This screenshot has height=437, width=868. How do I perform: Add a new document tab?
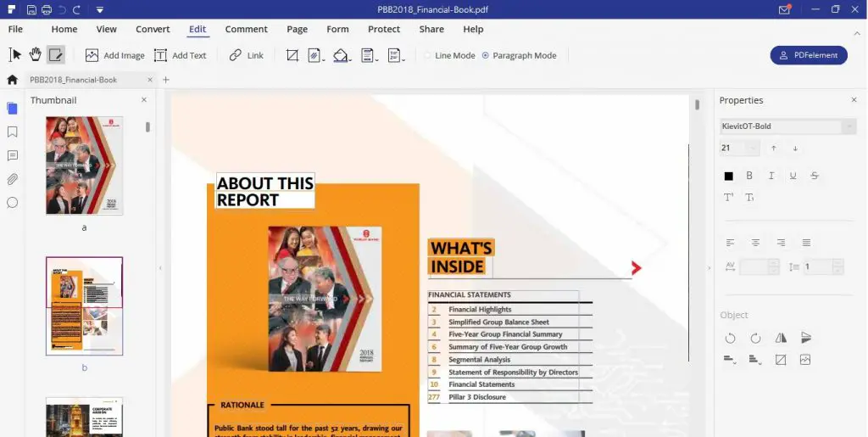coord(165,80)
